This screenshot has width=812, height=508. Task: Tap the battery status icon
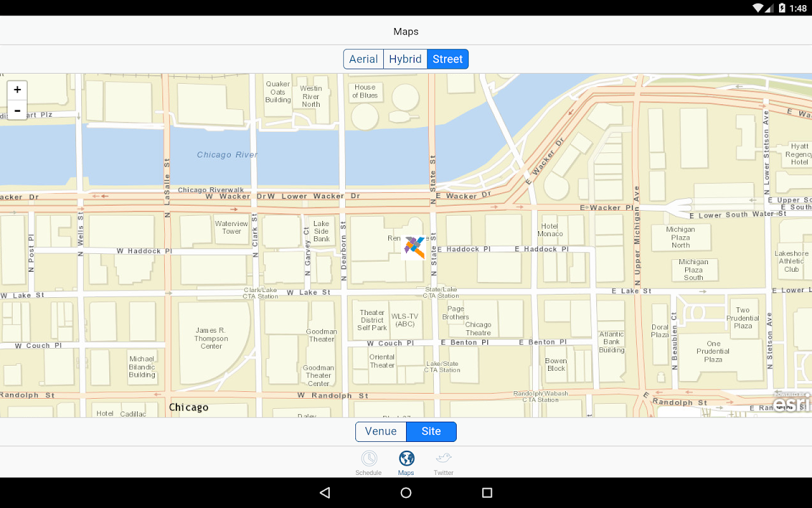782,8
